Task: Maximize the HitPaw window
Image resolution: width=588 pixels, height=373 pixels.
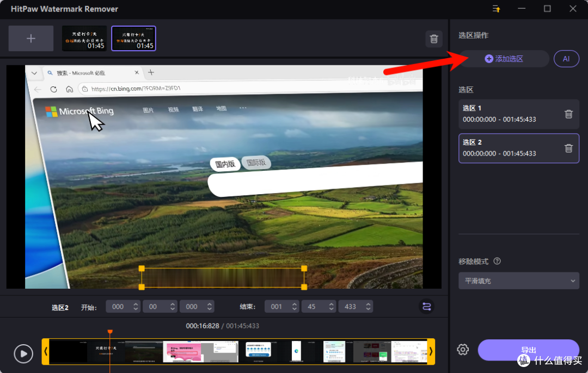Action: 547,9
